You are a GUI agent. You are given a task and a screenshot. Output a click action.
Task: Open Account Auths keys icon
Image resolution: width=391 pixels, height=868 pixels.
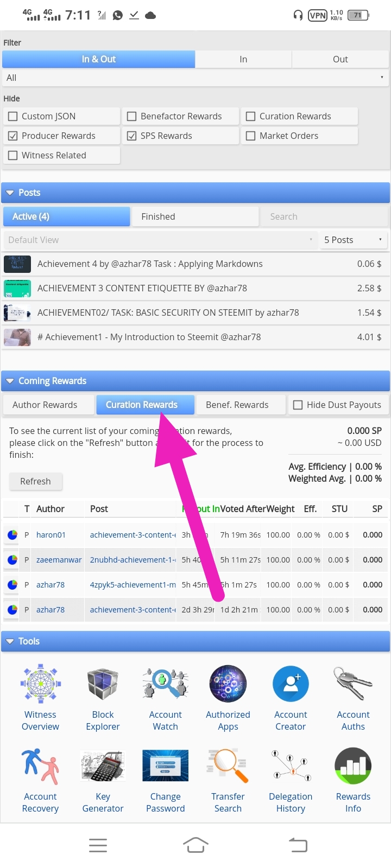353,684
